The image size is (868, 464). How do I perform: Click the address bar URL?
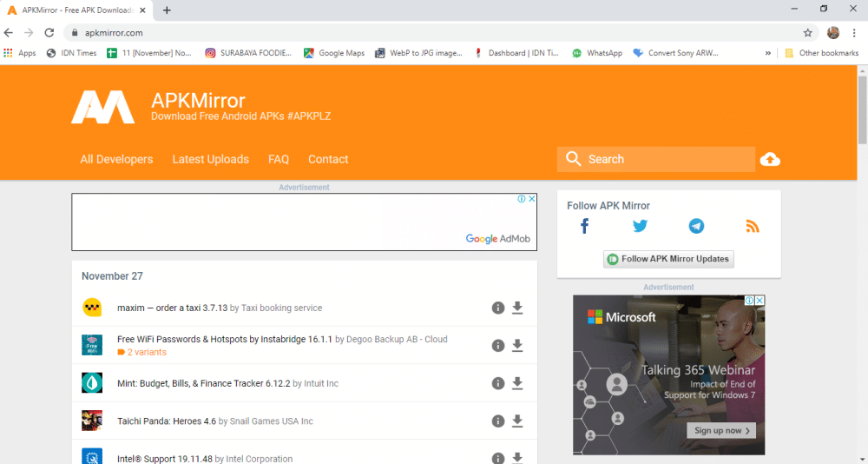point(114,33)
